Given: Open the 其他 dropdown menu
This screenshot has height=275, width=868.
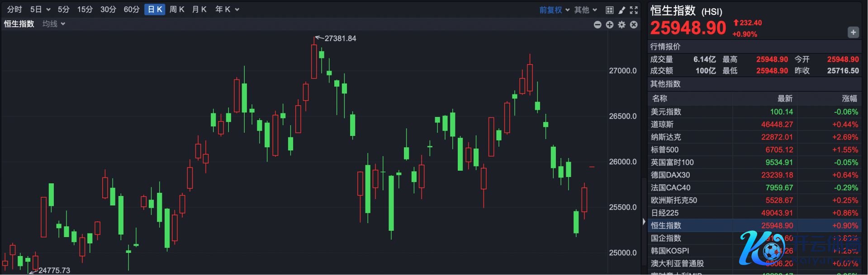Looking at the screenshot, I should coord(586,10).
